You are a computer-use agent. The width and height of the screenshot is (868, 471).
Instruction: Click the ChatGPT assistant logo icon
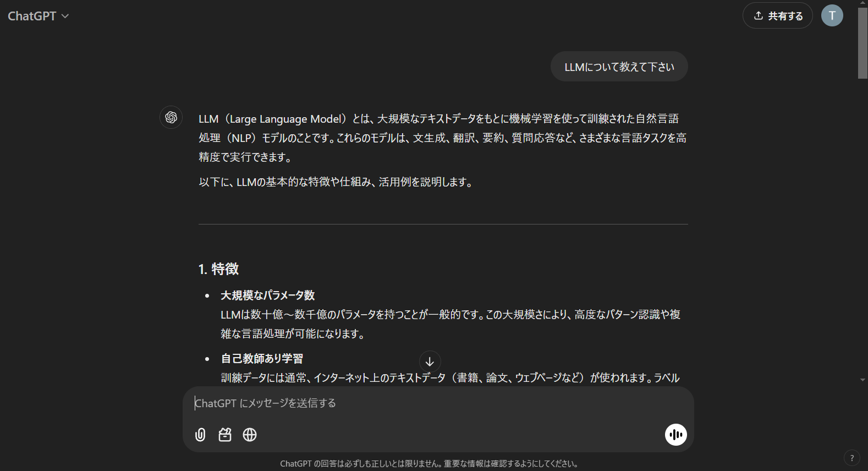click(171, 117)
